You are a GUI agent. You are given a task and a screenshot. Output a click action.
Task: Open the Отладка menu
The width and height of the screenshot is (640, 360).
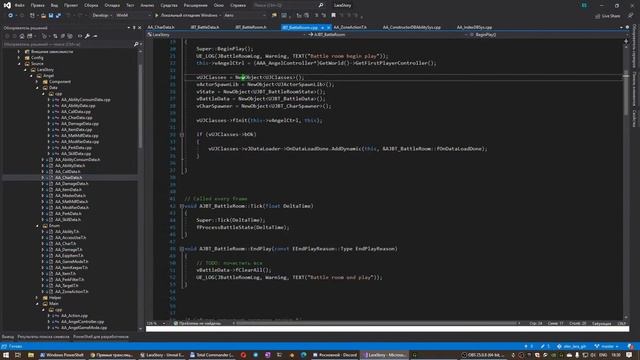pos(112,5)
